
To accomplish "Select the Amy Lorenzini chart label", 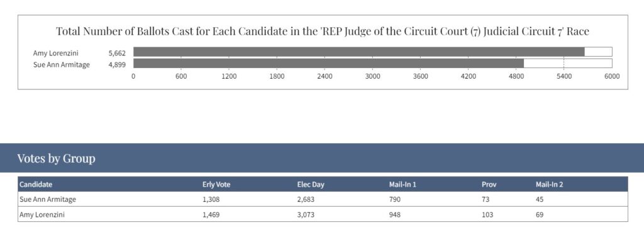I will point(56,53).
